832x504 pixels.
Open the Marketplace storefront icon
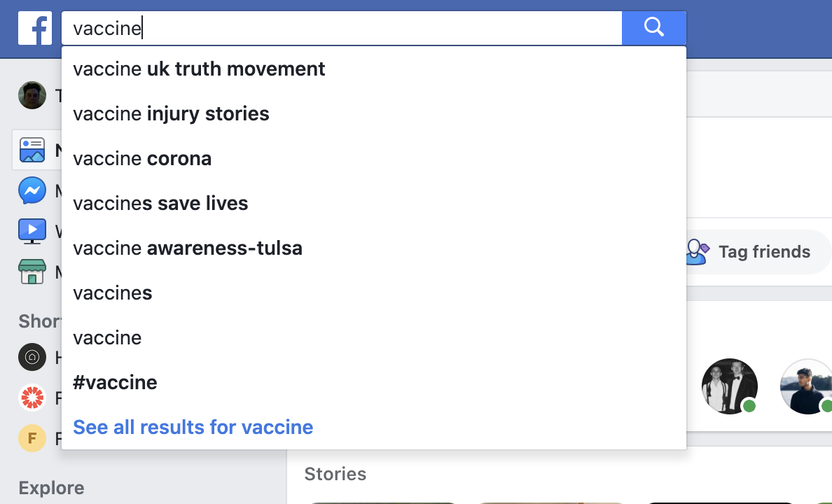(x=32, y=272)
